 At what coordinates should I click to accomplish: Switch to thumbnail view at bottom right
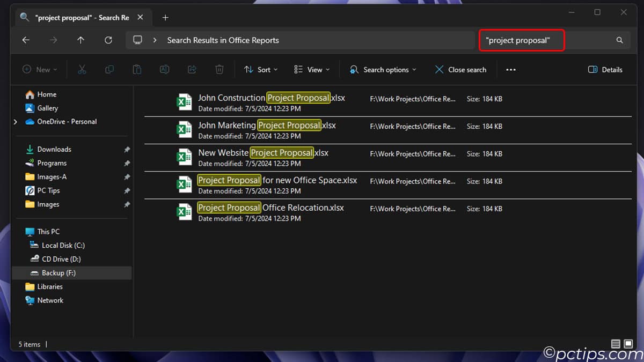628,344
